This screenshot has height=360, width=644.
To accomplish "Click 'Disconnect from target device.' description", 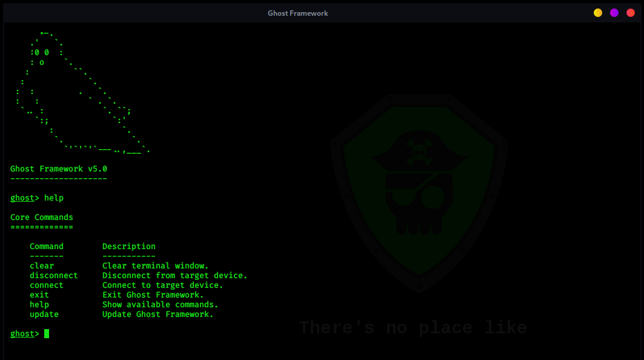I will click(175, 275).
